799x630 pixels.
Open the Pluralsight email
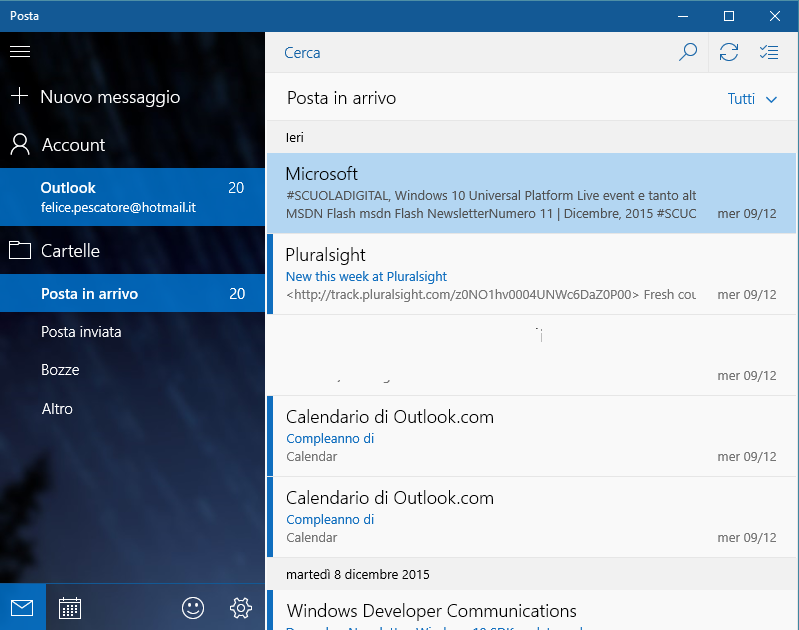pyautogui.click(x=531, y=274)
